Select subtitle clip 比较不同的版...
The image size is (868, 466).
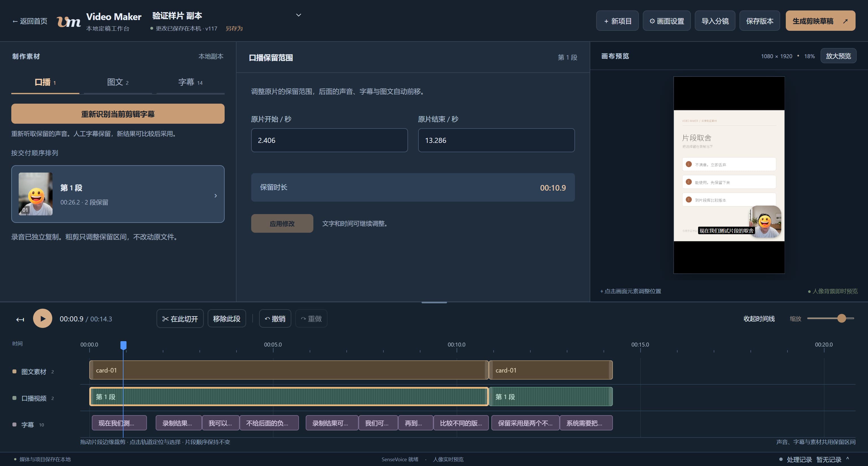(461, 423)
